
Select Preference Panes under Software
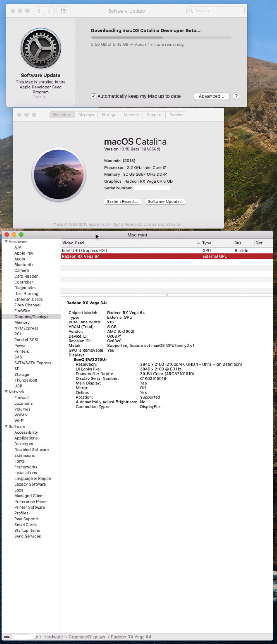[31, 502]
